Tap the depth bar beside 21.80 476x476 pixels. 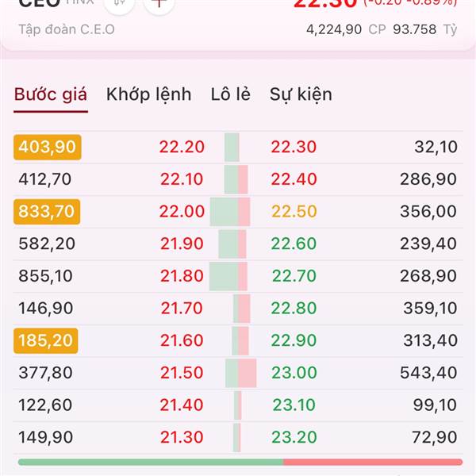[x=228, y=276]
